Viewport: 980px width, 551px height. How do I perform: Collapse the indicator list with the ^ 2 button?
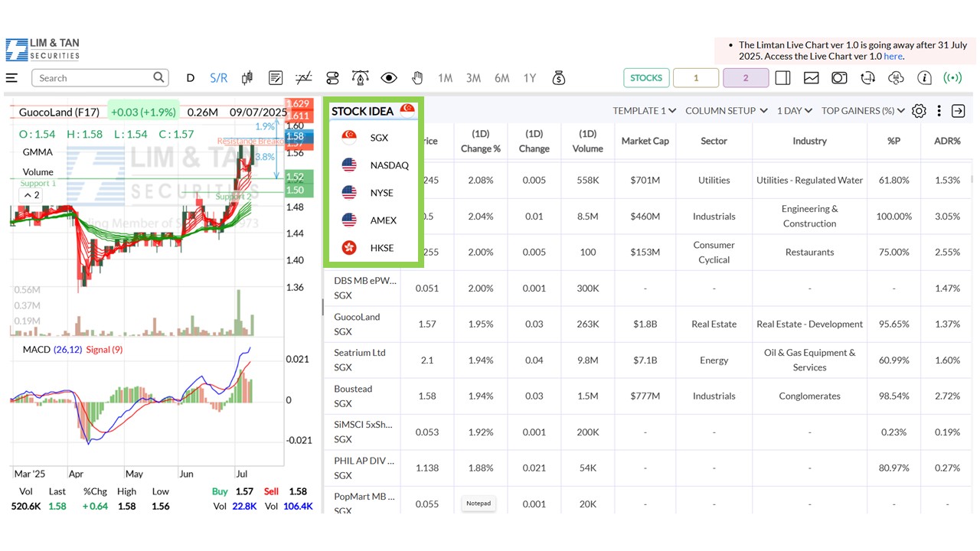pyautogui.click(x=31, y=195)
